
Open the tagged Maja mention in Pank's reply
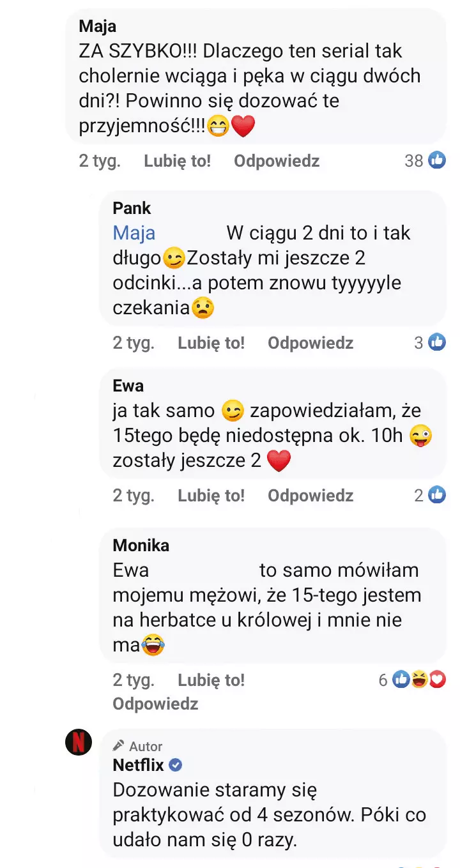click(x=134, y=233)
